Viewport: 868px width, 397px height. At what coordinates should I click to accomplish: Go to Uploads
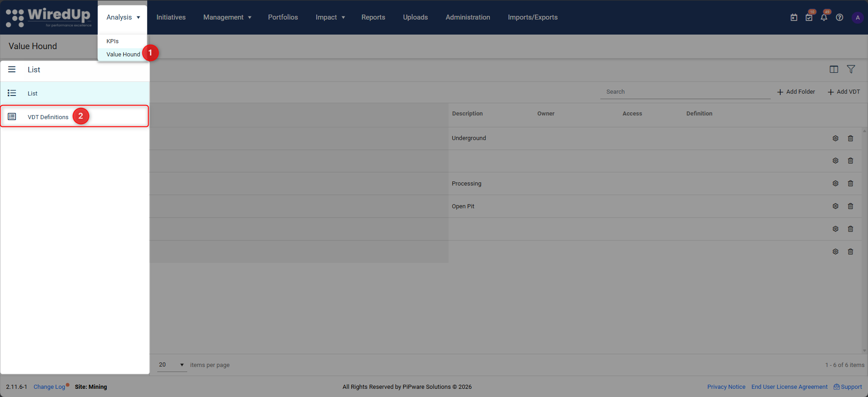415,17
